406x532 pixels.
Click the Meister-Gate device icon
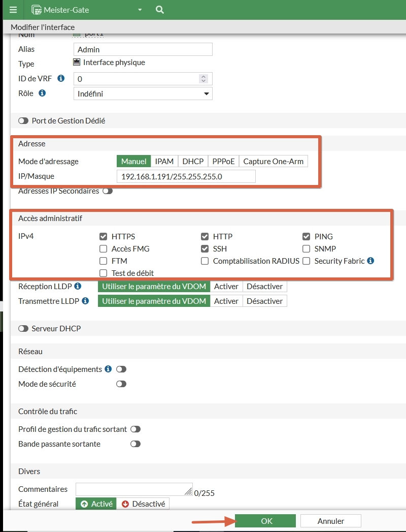click(x=38, y=10)
